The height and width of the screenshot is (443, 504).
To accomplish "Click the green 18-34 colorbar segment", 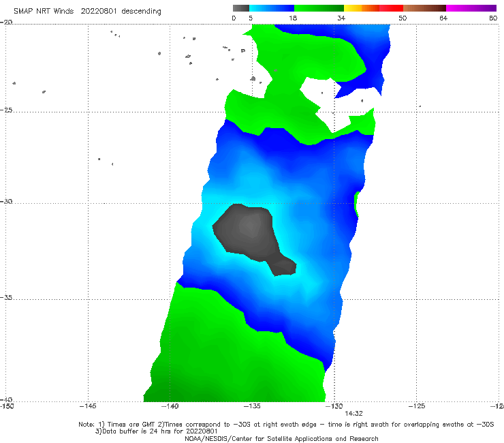I will 319,8.
